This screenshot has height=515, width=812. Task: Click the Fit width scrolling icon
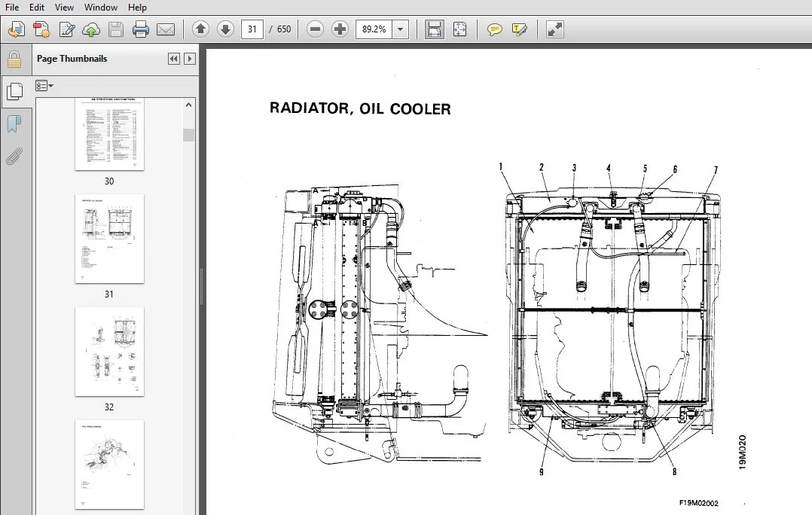[434, 29]
